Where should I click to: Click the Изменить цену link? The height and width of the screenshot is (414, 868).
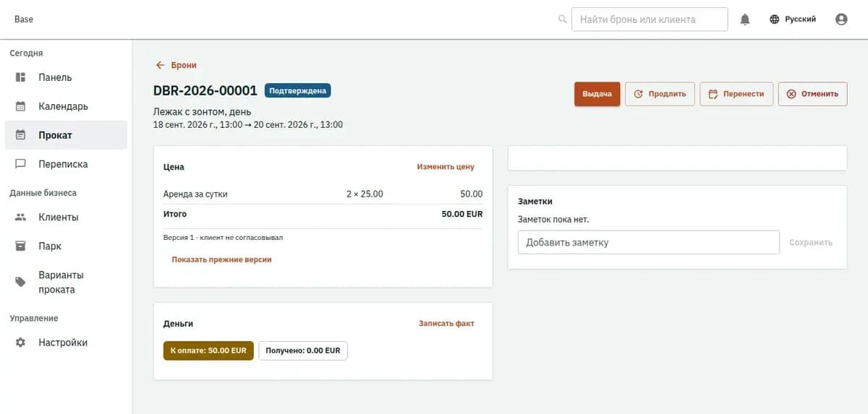[446, 167]
